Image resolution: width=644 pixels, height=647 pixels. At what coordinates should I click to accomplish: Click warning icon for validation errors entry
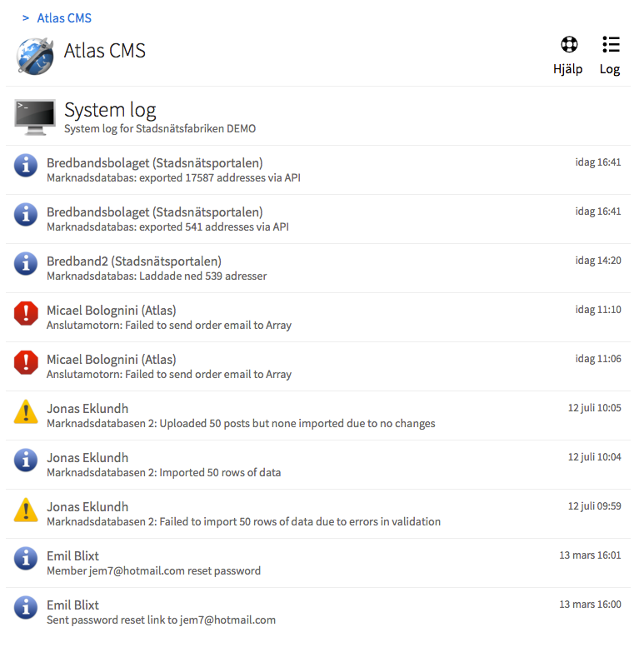click(x=26, y=510)
